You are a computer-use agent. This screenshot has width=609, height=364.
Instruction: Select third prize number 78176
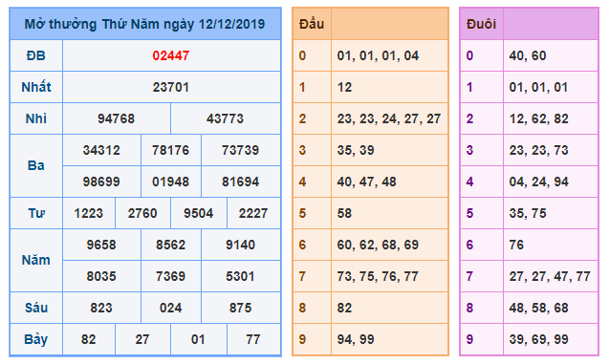[x=170, y=150]
